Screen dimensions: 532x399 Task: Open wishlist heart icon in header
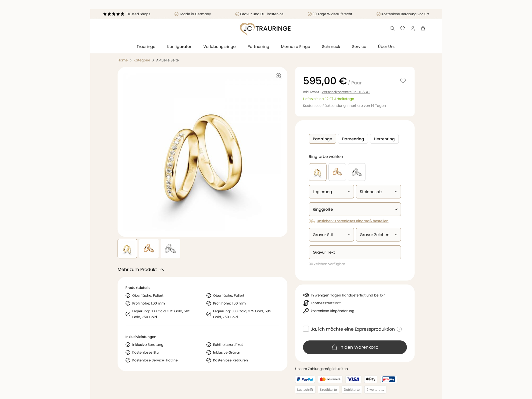click(402, 29)
